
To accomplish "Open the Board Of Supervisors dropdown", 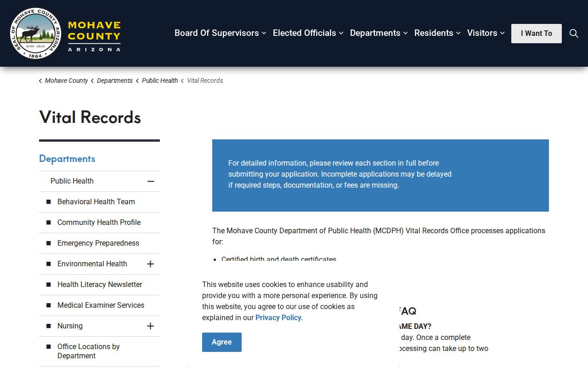I will pos(220,33).
